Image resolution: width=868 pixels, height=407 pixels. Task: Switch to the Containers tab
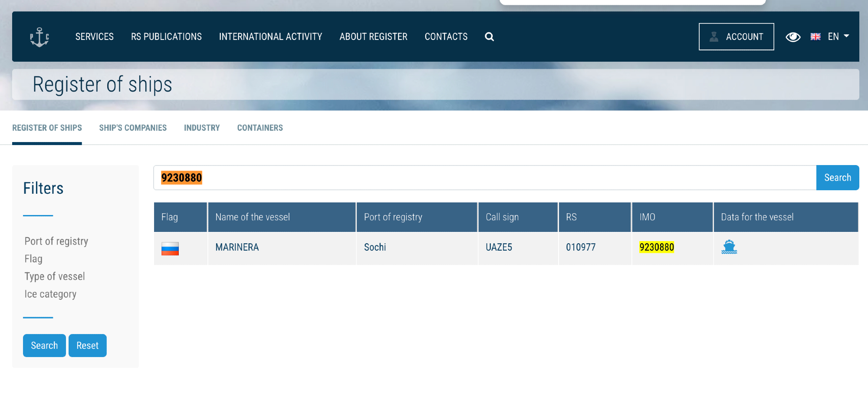coord(260,128)
